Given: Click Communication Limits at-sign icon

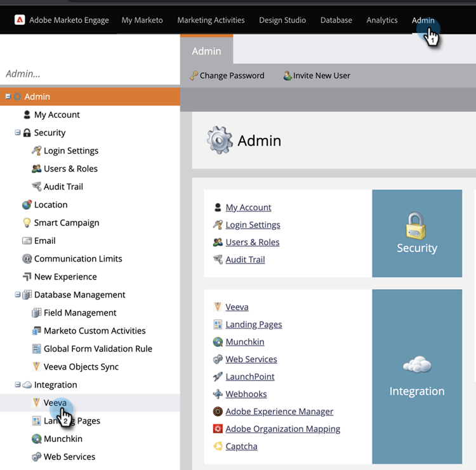Looking at the screenshot, I should pos(27,258).
